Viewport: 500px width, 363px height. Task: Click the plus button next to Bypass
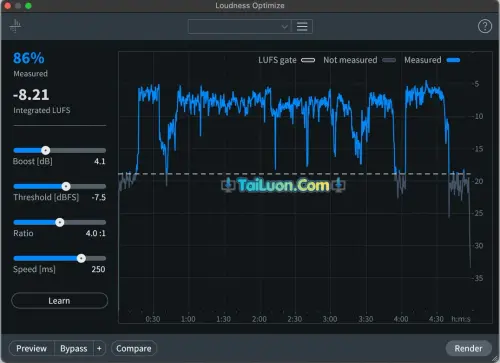99,348
